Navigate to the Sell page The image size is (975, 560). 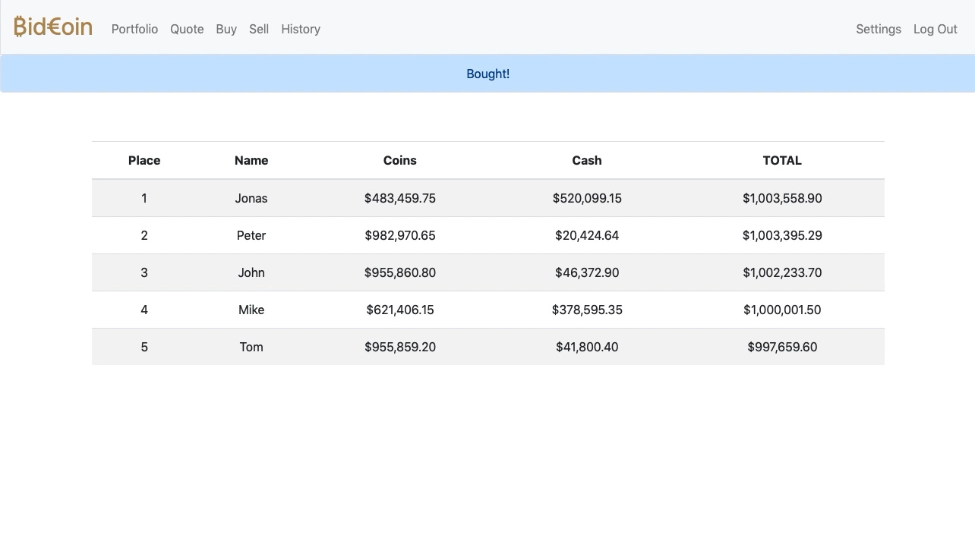[x=259, y=29]
